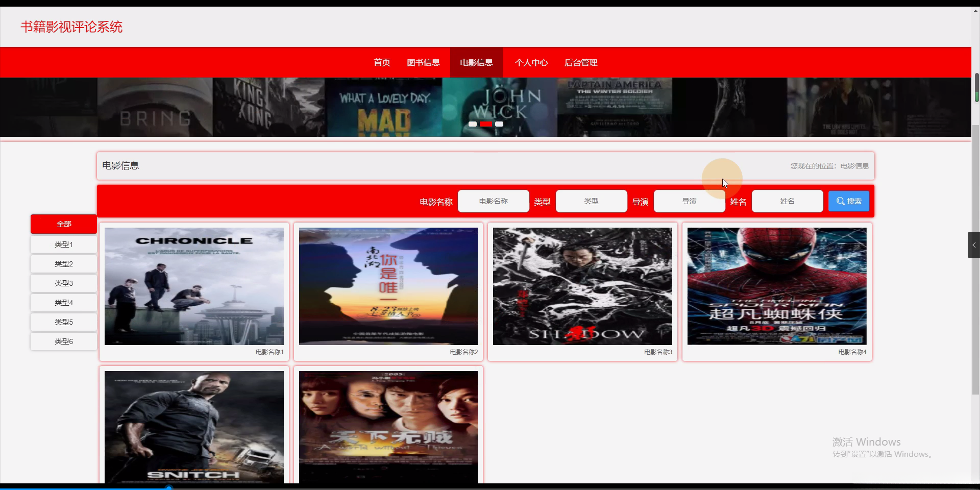Click the 电影信息 section heading
980x490 pixels.
tap(120, 166)
